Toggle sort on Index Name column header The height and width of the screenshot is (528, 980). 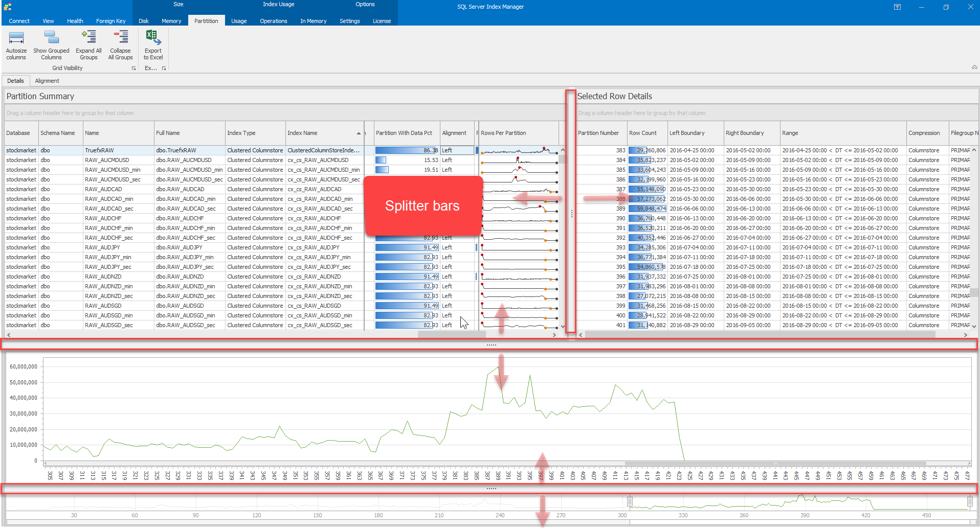(325, 133)
